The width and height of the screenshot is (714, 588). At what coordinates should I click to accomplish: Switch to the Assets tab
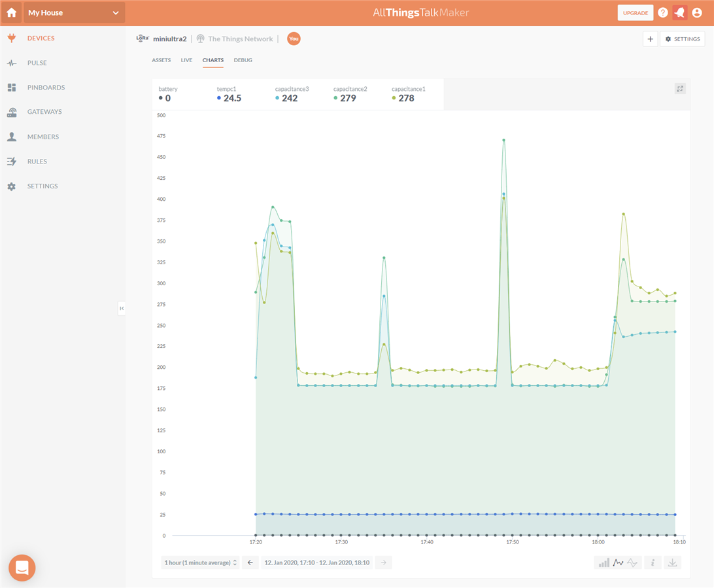[x=161, y=60]
